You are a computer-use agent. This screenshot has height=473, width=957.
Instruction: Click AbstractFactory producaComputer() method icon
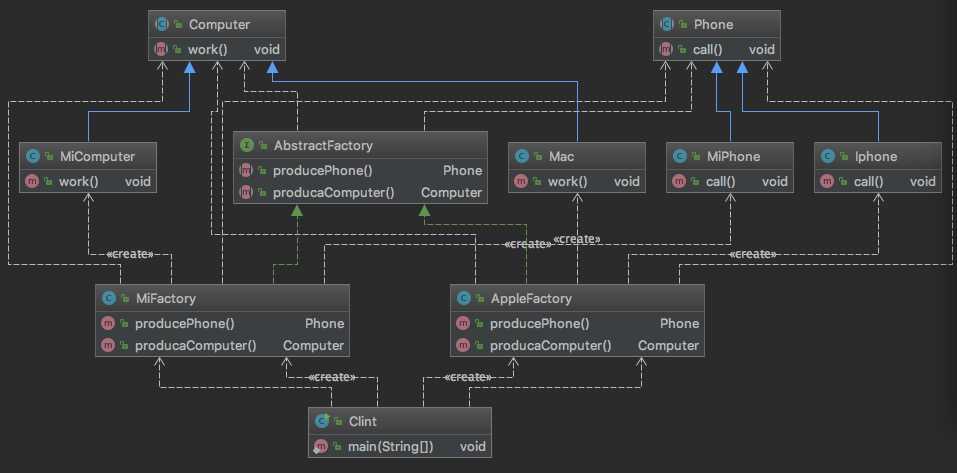pyautogui.click(x=246, y=193)
